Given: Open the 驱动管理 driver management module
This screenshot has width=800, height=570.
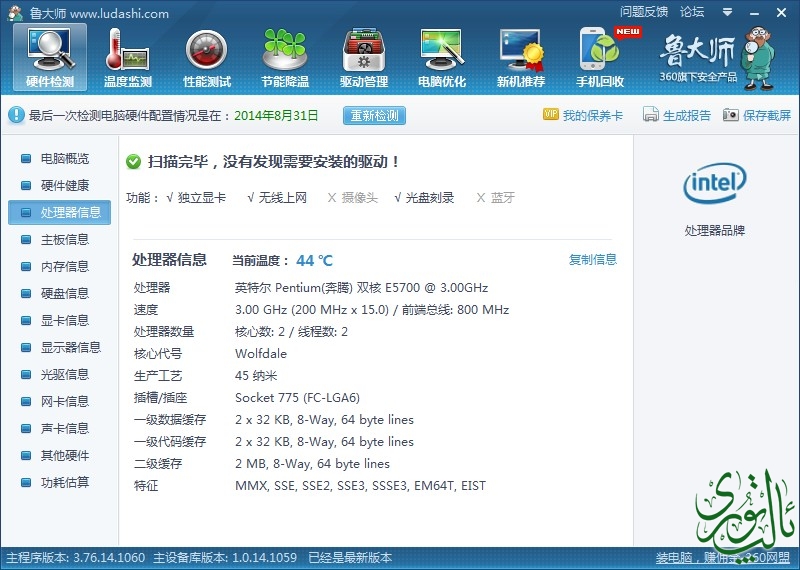Looking at the screenshot, I should click(x=364, y=57).
